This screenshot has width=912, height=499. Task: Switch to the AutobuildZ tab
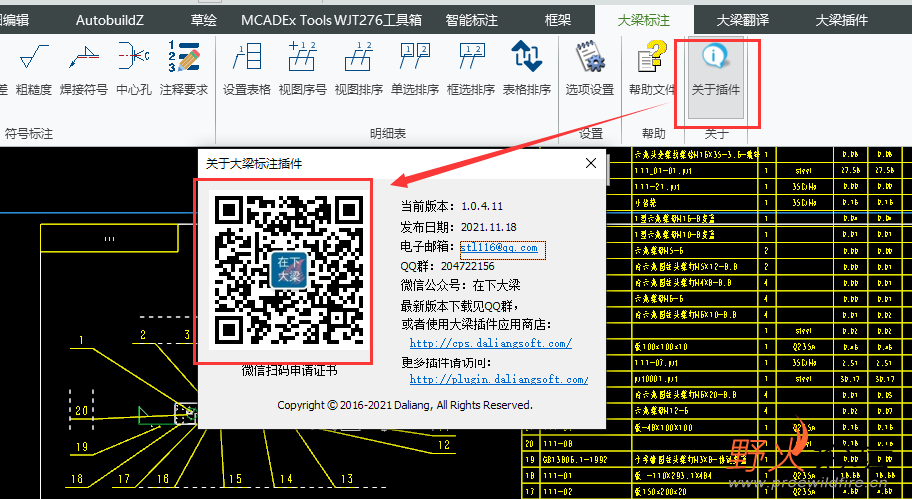tap(110, 20)
